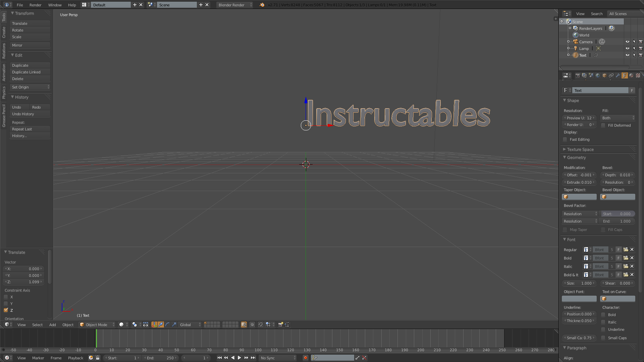Screen dimensions: 644x362
Task: Open the Select menu in the viewport header
Action: (x=37, y=324)
